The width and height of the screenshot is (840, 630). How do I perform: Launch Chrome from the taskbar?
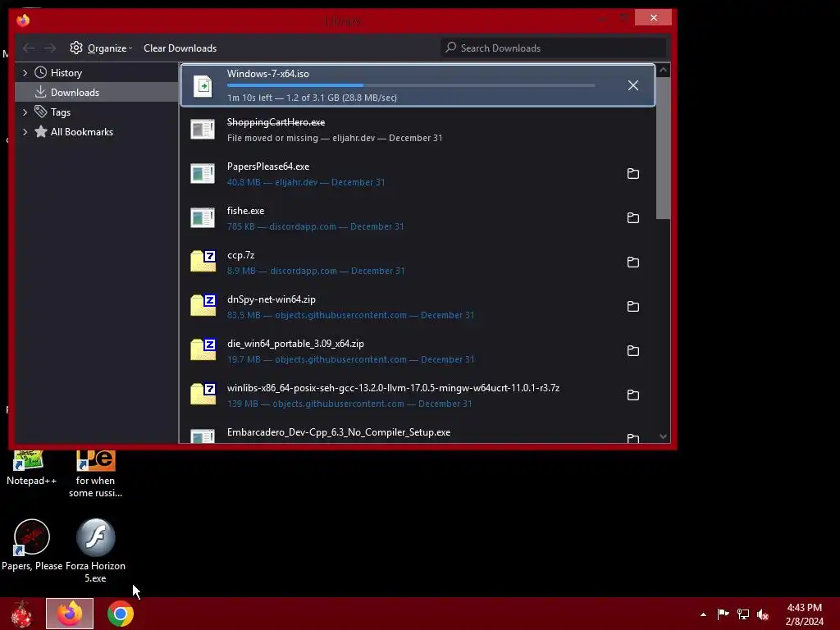(x=120, y=614)
